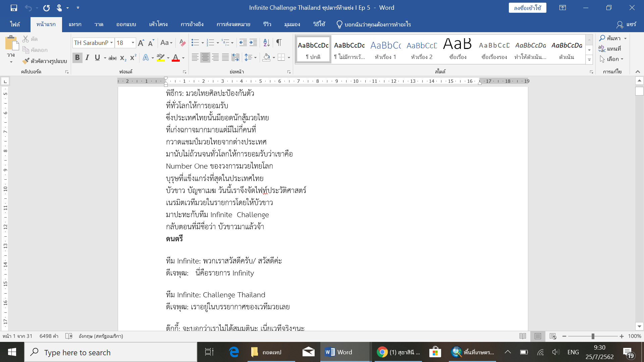Expand the Styles gallery more button

pos(589,60)
